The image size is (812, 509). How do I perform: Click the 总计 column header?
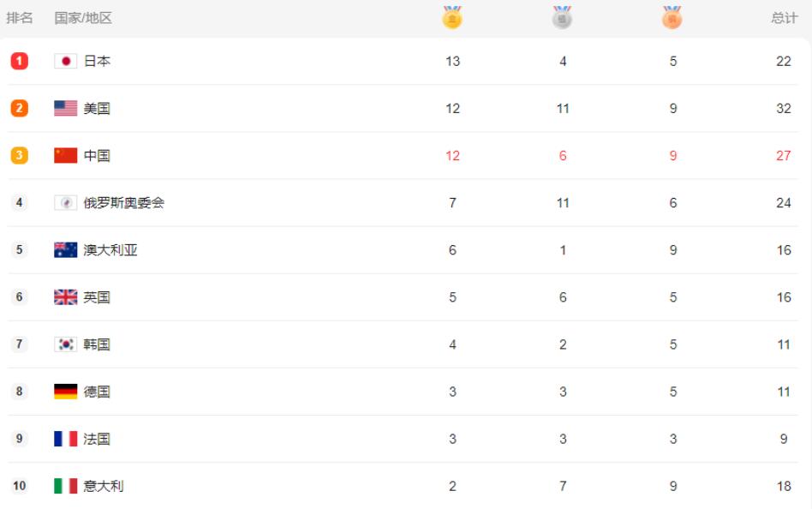[784, 18]
